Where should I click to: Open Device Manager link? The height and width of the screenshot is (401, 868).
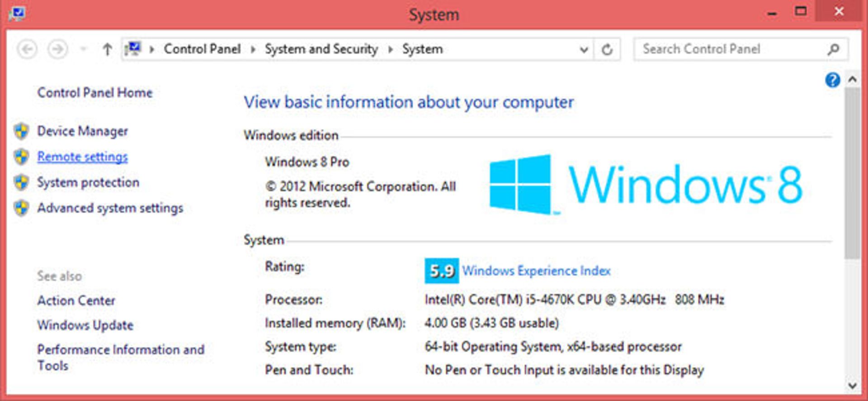coord(82,131)
